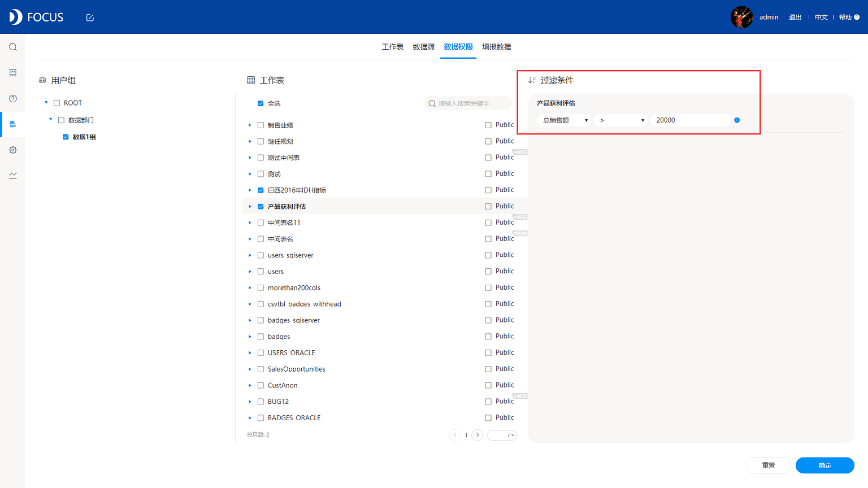Click the page jump refresh arrow
The height and width of the screenshot is (488, 868).
click(510, 435)
